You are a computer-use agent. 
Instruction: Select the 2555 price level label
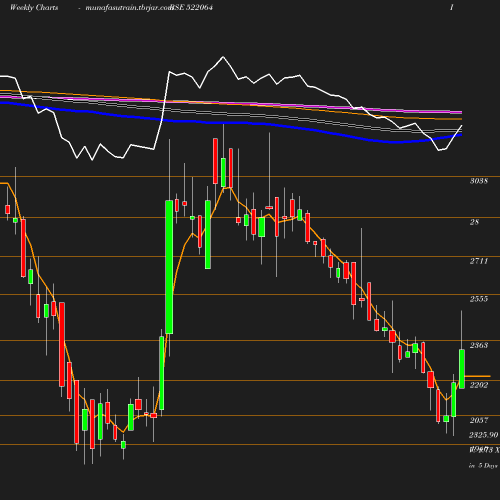coord(479,299)
